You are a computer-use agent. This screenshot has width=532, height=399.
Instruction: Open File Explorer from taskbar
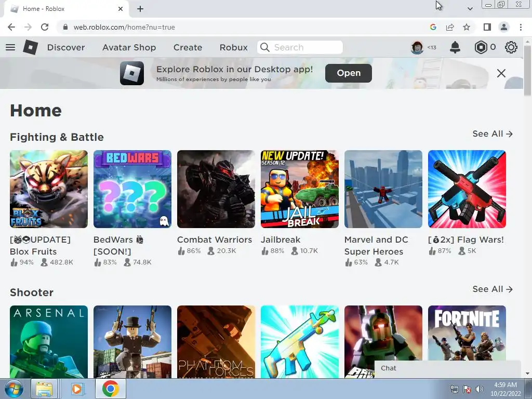45,389
